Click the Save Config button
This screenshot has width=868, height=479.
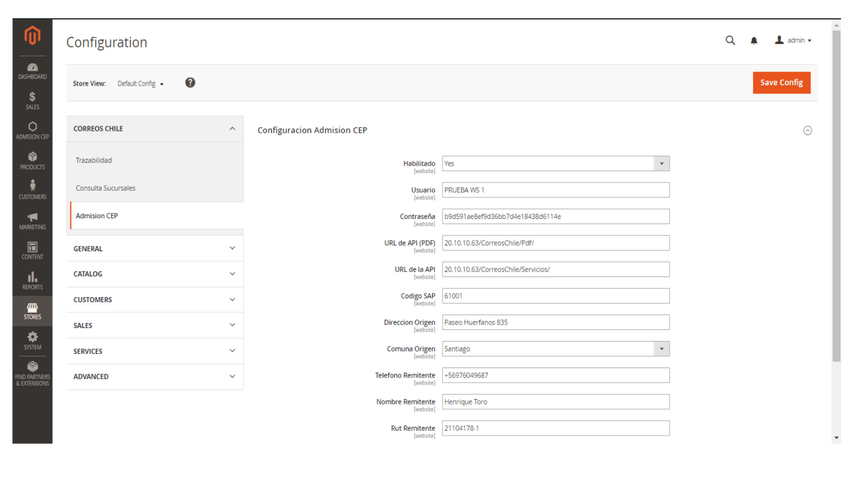pyautogui.click(x=782, y=83)
